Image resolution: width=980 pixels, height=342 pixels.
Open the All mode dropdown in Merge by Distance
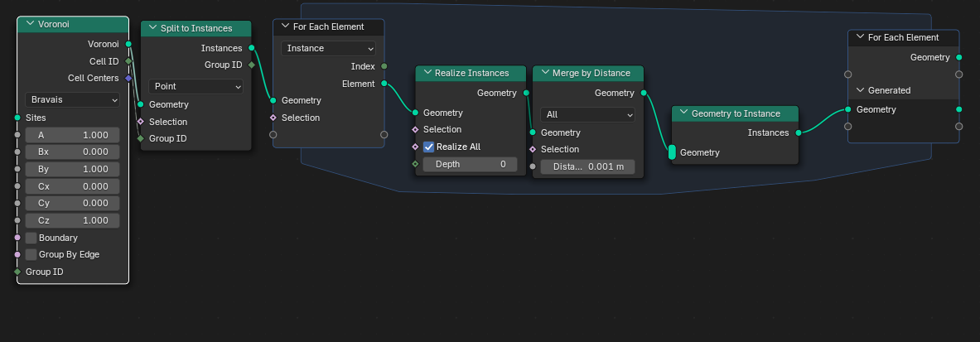pos(587,114)
